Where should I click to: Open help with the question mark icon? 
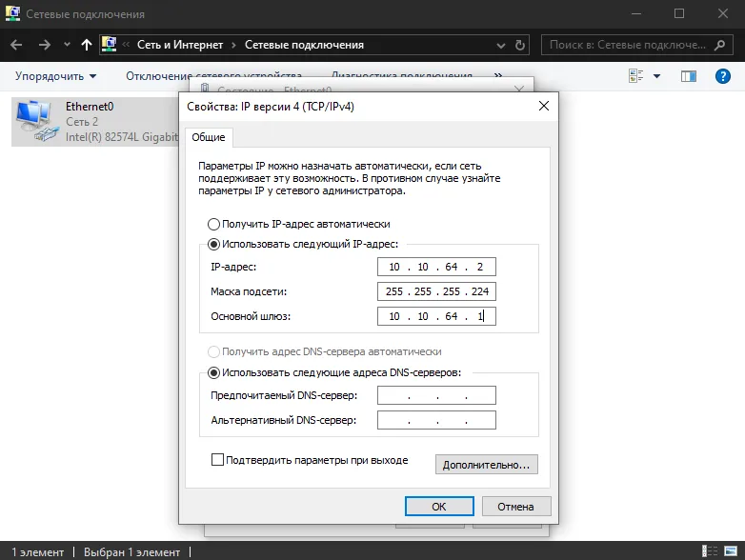723,76
